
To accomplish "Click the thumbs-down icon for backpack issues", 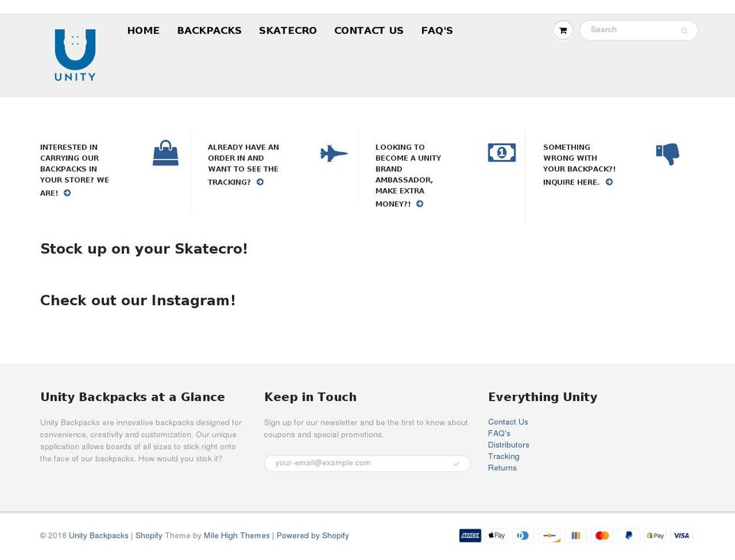I will [667, 154].
